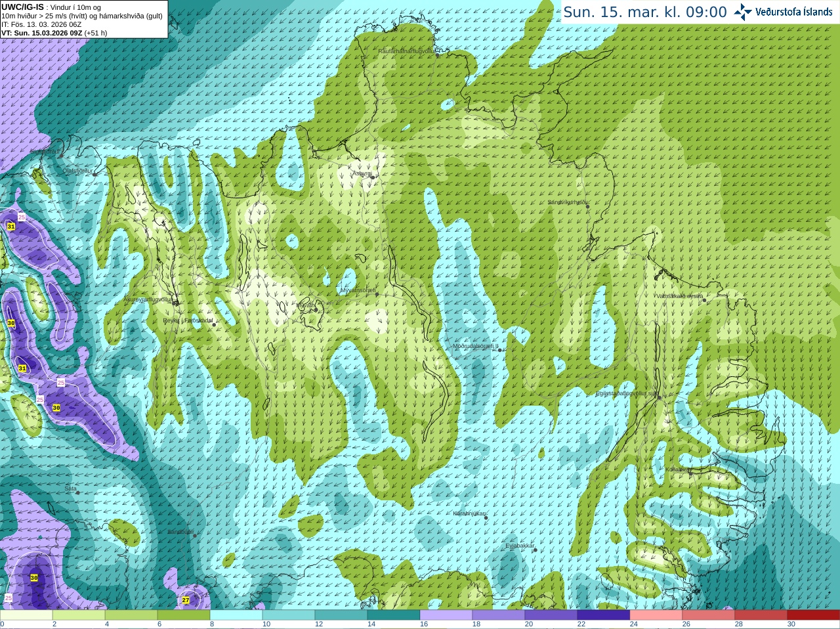Click the 22 tick label on the color scale

pos(581,624)
